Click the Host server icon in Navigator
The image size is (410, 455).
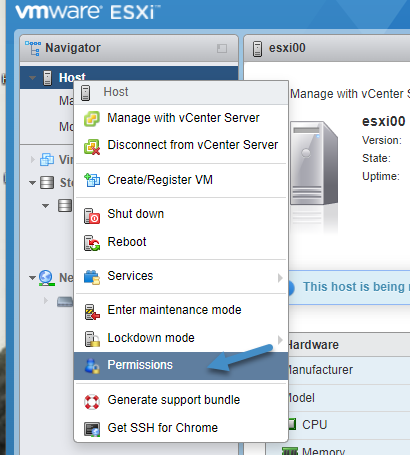point(48,78)
